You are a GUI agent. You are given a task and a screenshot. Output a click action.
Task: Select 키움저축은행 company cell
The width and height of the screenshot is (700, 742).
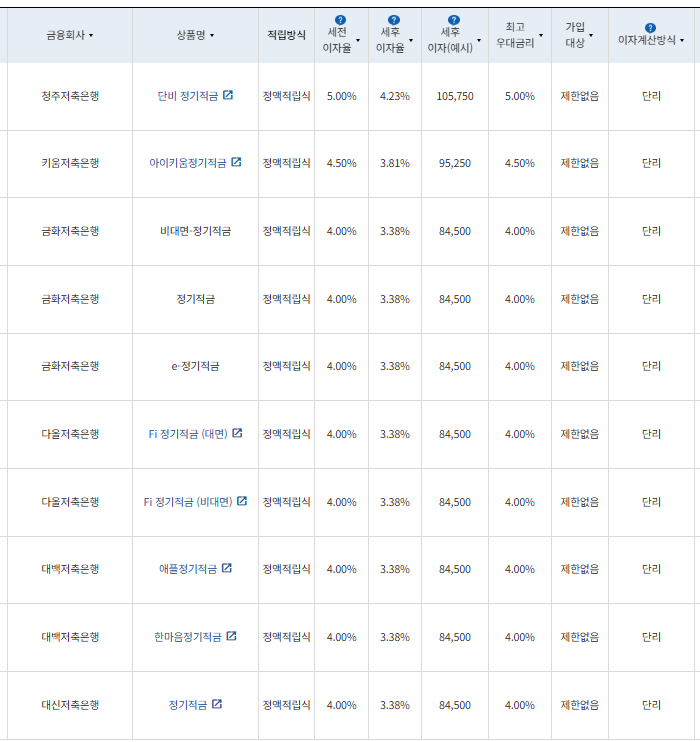tap(70, 163)
